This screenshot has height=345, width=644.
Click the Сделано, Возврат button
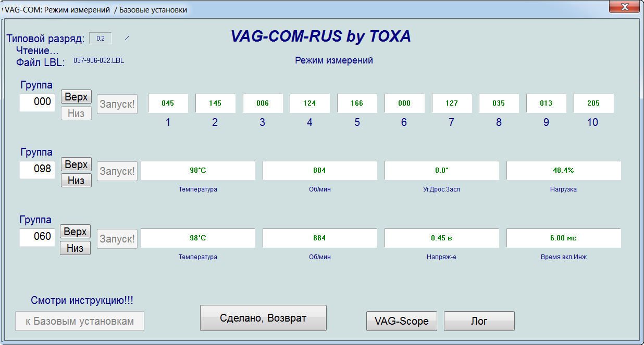(x=263, y=318)
